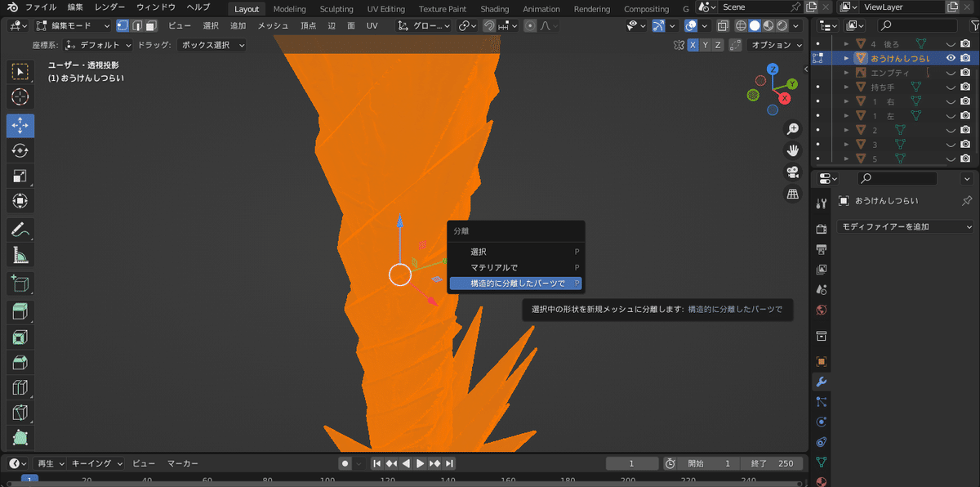This screenshot has height=487, width=980.
Task: Open the 編集モード mode dropdown
Action: tap(73, 26)
